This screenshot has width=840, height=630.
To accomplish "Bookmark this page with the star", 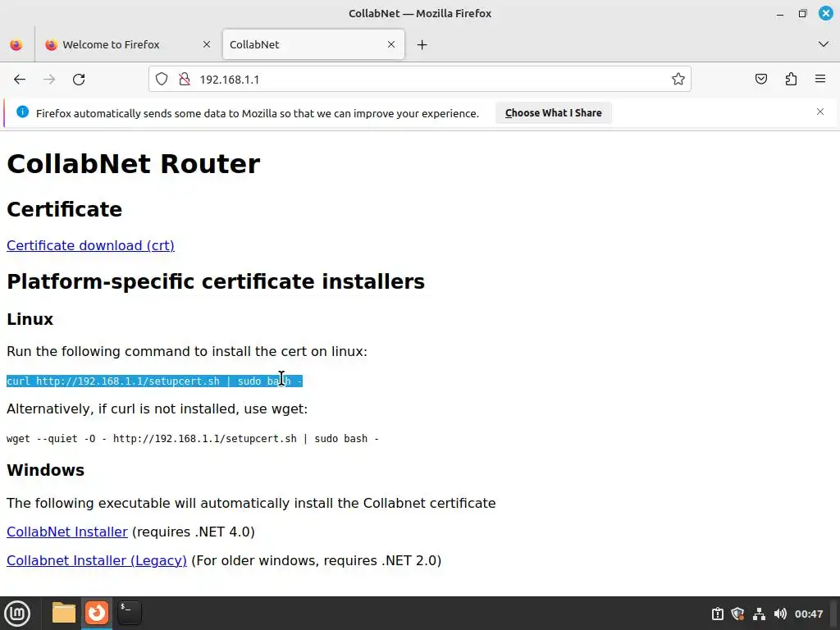I will click(x=678, y=80).
